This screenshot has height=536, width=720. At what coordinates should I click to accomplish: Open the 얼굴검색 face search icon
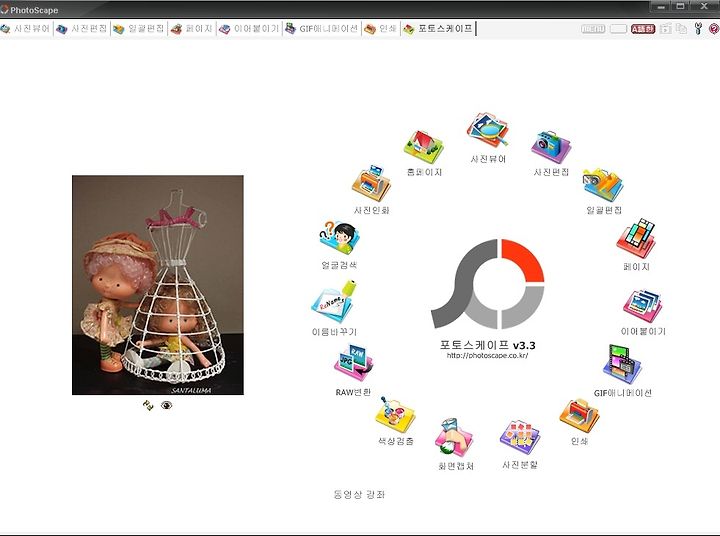pyautogui.click(x=339, y=238)
